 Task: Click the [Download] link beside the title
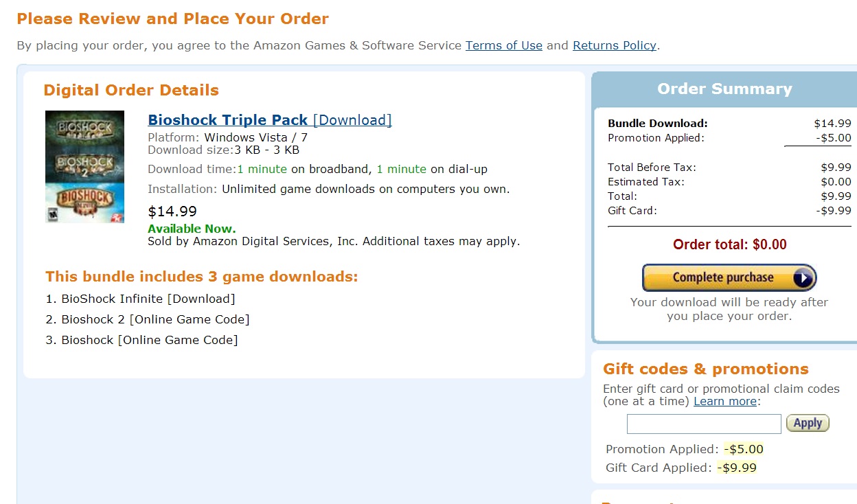352,120
